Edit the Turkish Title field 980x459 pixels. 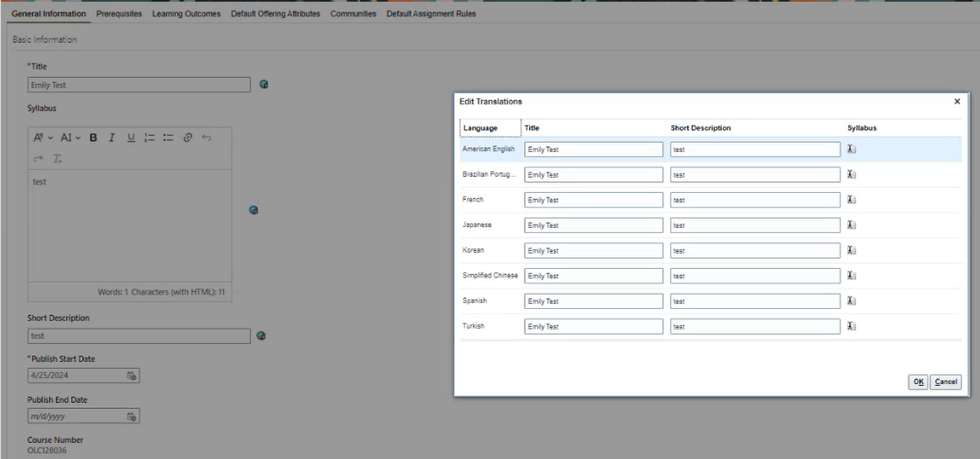[594, 327]
